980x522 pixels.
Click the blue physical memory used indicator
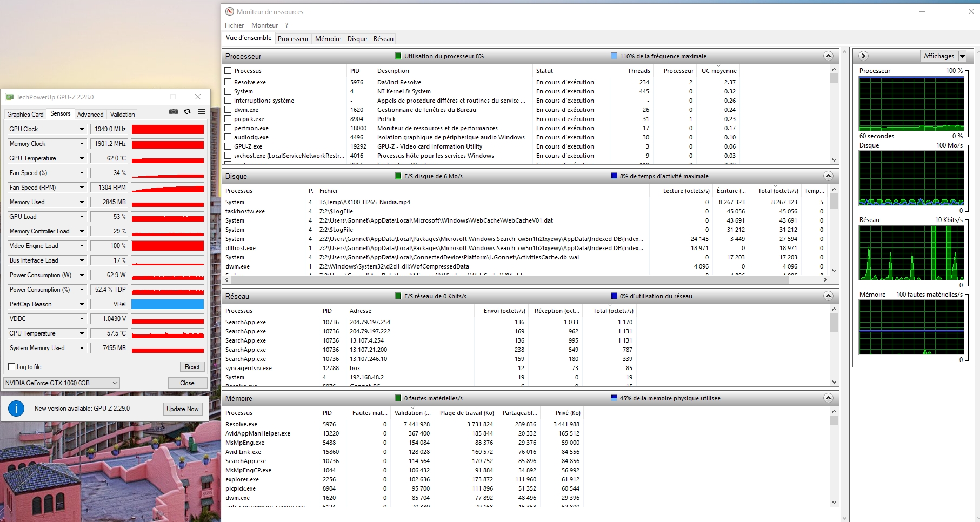[614, 398]
